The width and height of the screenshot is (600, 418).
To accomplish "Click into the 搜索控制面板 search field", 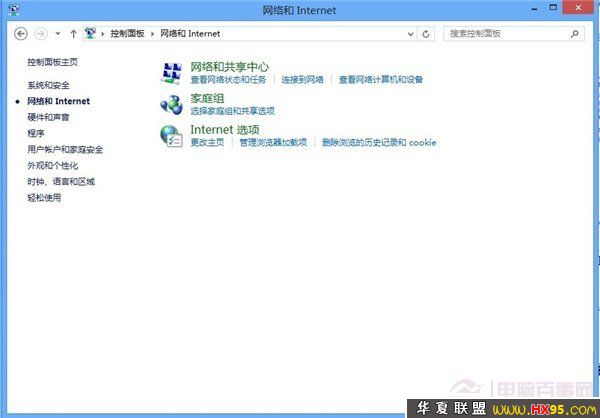I will (x=505, y=34).
